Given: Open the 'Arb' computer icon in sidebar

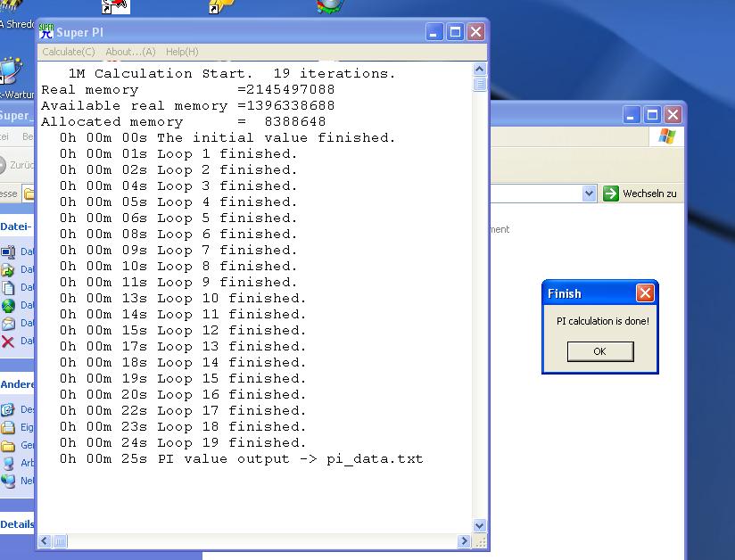Looking at the screenshot, I should [8, 463].
